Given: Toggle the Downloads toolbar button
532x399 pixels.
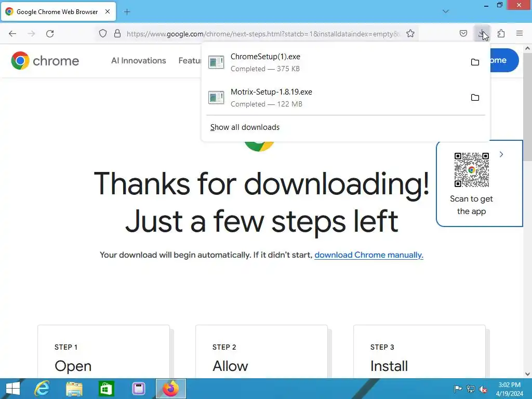Looking at the screenshot, I should 482,33.
